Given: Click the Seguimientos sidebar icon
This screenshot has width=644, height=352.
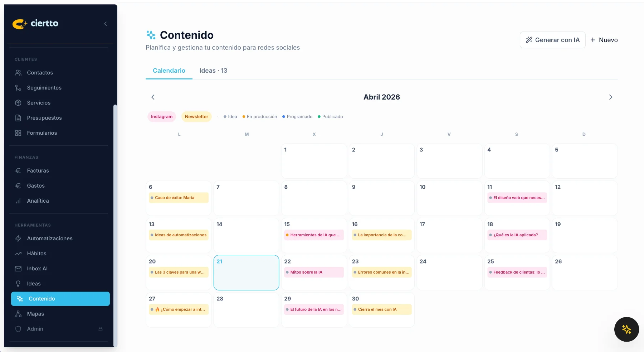Looking at the screenshot, I should (x=18, y=88).
